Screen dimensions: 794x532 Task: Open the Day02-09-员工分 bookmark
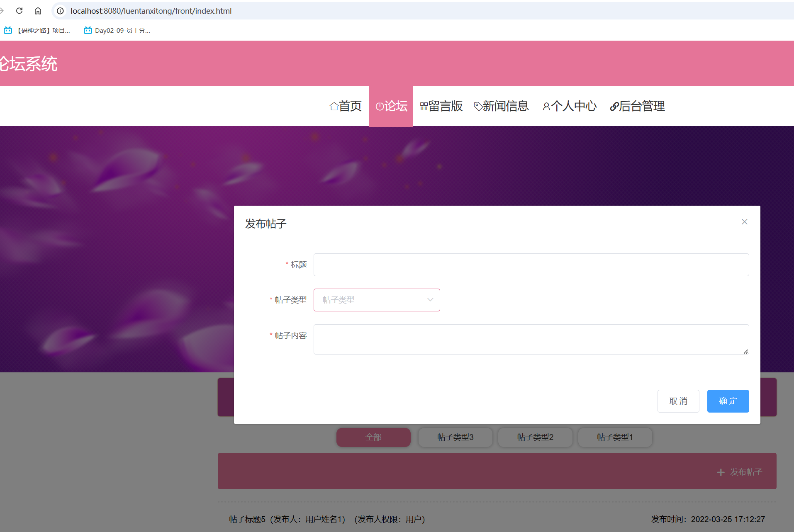117,30
